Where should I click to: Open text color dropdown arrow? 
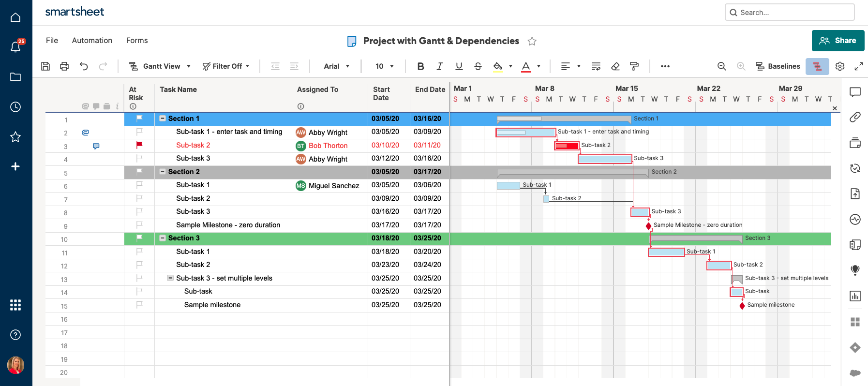539,66
